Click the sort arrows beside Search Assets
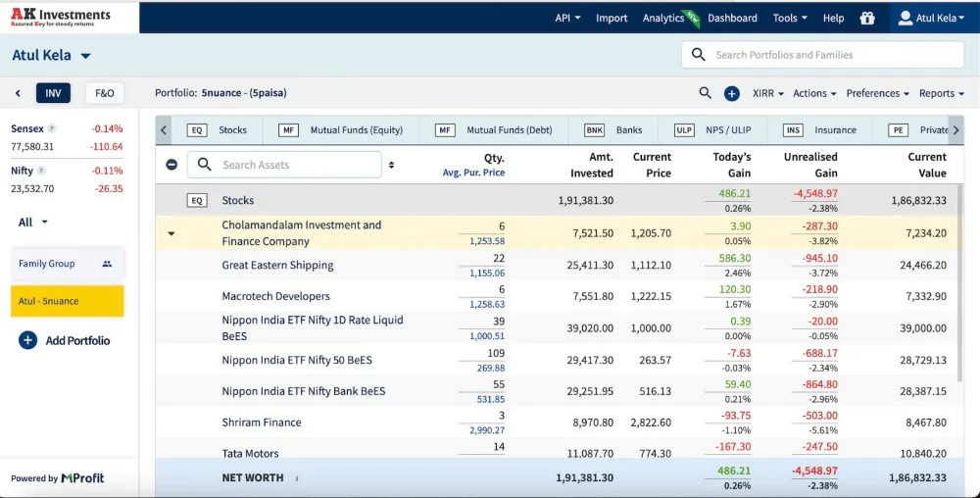This screenshot has width=980, height=498. pos(391,165)
